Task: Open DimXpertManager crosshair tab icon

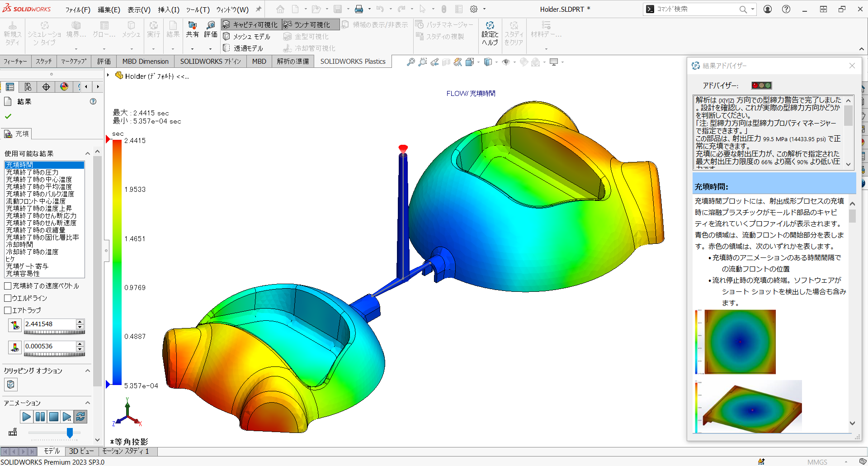Action: 46,87
